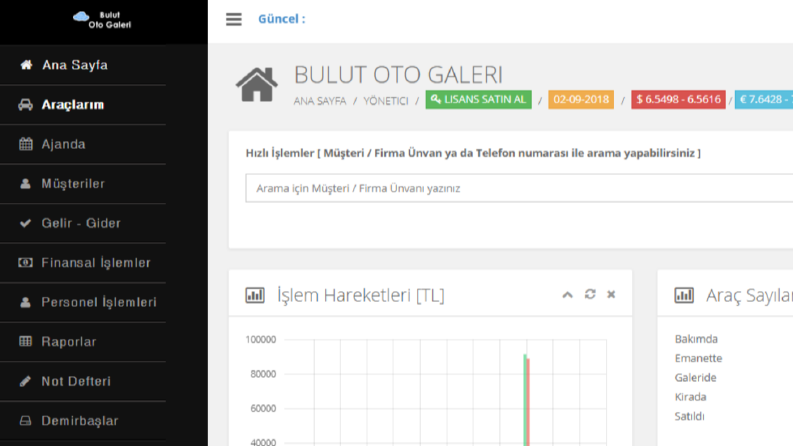Open Gelir - Gider menu item
This screenshot has height=446, width=793.
(x=83, y=223)
